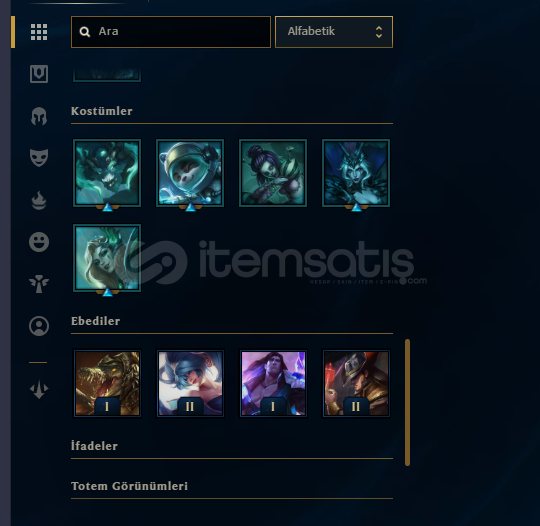Select the skins mask filter icon
Screen dimensions: 540x526
[39, 158]
